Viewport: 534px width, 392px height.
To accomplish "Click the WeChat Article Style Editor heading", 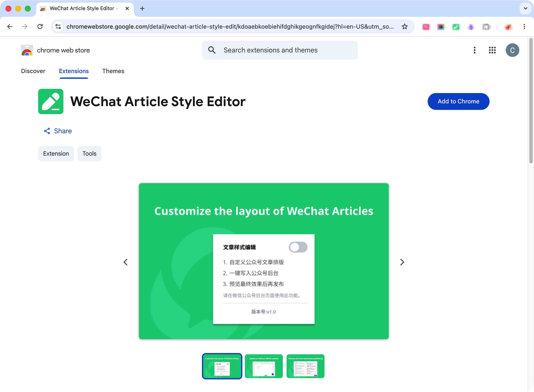I will (158, 101).
